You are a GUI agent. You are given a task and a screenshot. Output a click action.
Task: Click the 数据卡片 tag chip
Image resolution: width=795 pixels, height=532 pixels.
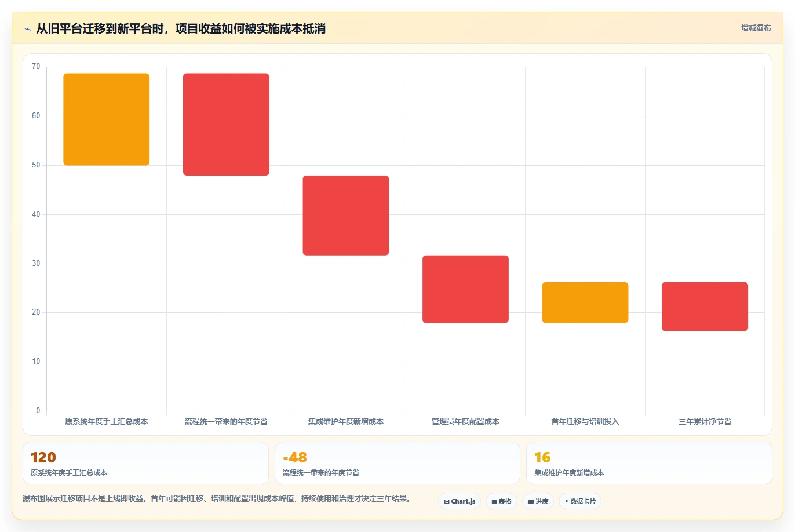pos(580,501)
